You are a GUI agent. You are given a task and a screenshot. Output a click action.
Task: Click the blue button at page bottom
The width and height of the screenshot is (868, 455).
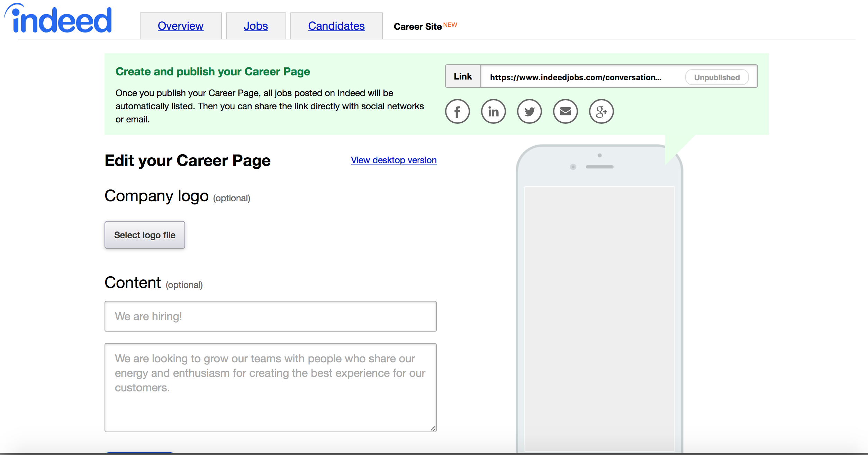[x=139, y=453]
